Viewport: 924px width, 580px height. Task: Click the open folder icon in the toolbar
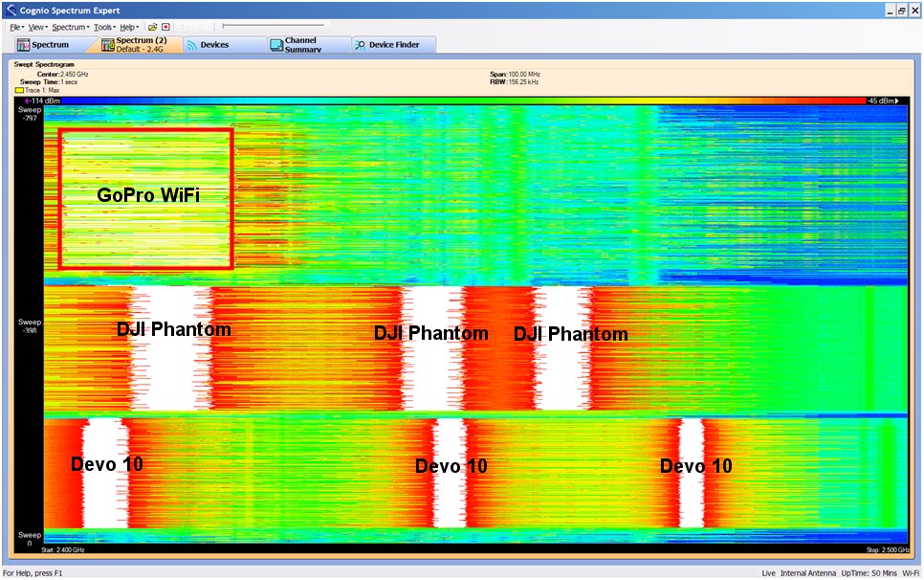[153, 27]
